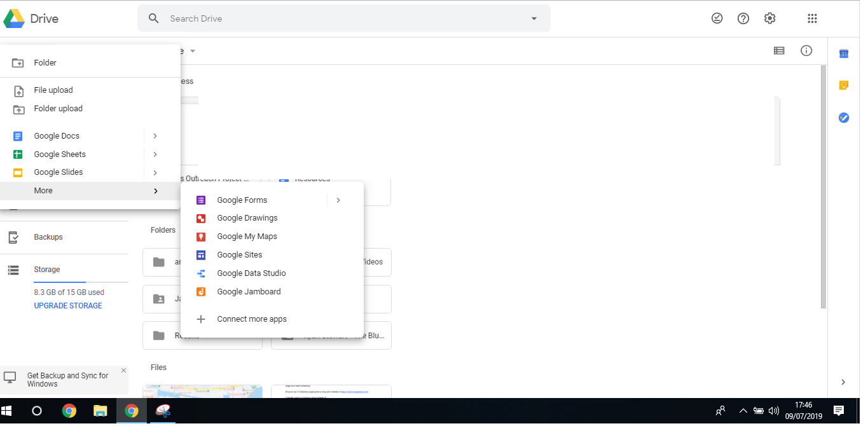Expand the Google Slides submenu arrow
This screenshot has height=426, width=868.
click(x=155, y=172)
